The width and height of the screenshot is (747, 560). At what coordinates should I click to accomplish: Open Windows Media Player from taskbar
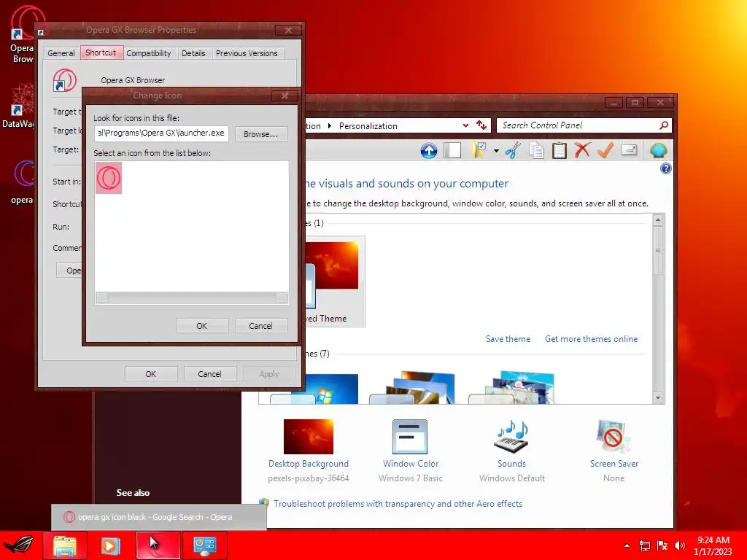coord(111,545)
